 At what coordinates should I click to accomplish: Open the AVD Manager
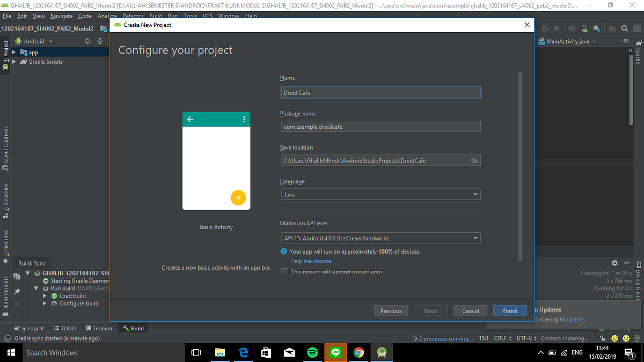[584, 28]
